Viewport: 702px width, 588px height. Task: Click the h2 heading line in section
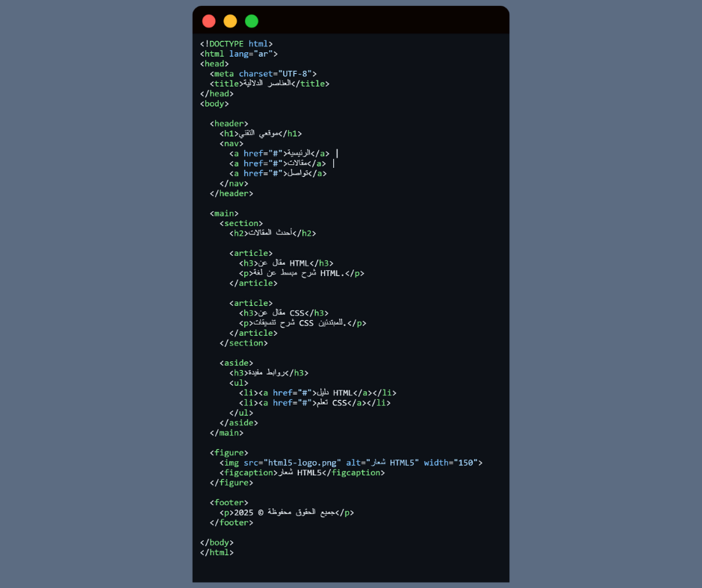(273, 233)
